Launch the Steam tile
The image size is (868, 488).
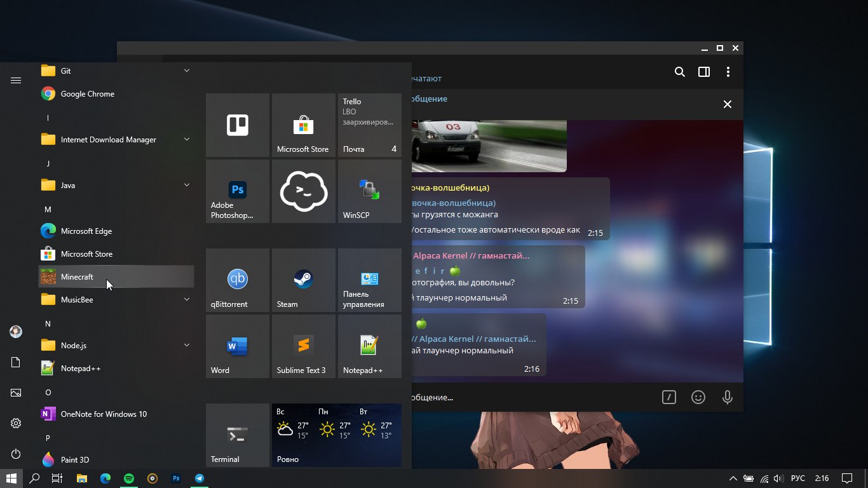click(304, 280)
